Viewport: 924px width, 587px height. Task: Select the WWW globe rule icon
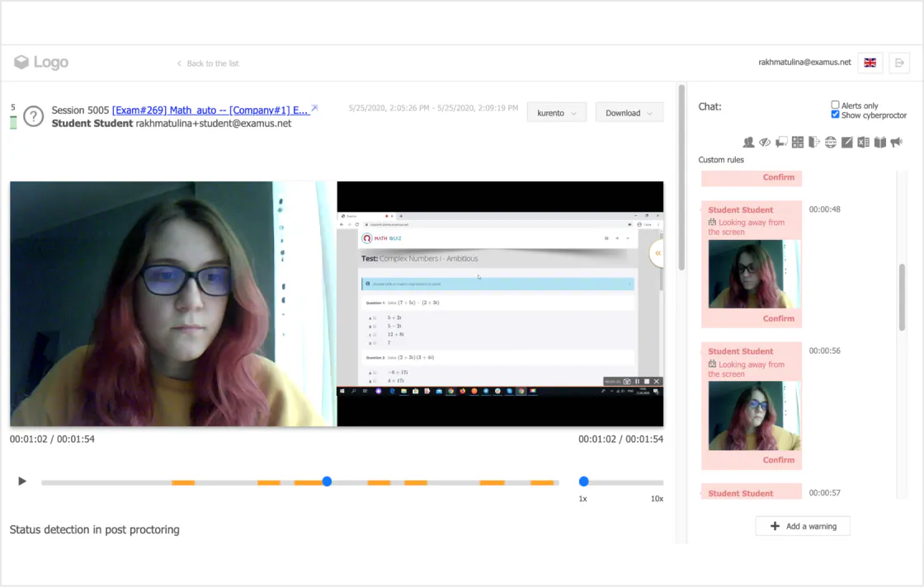(830, 142)
